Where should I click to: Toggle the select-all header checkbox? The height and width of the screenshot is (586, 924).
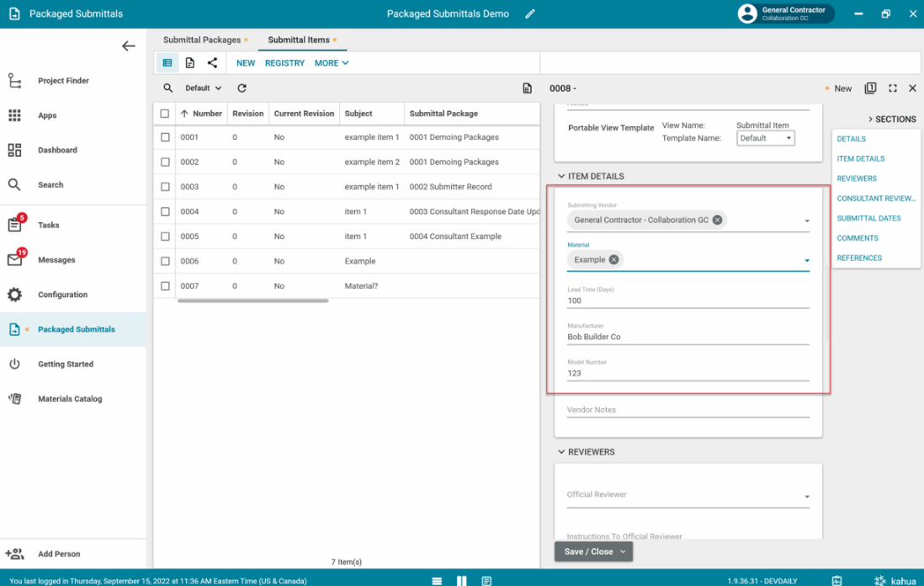165,114
